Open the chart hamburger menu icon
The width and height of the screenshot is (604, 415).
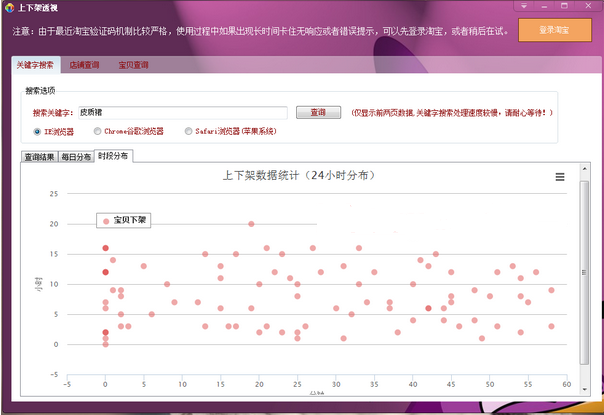560,177
